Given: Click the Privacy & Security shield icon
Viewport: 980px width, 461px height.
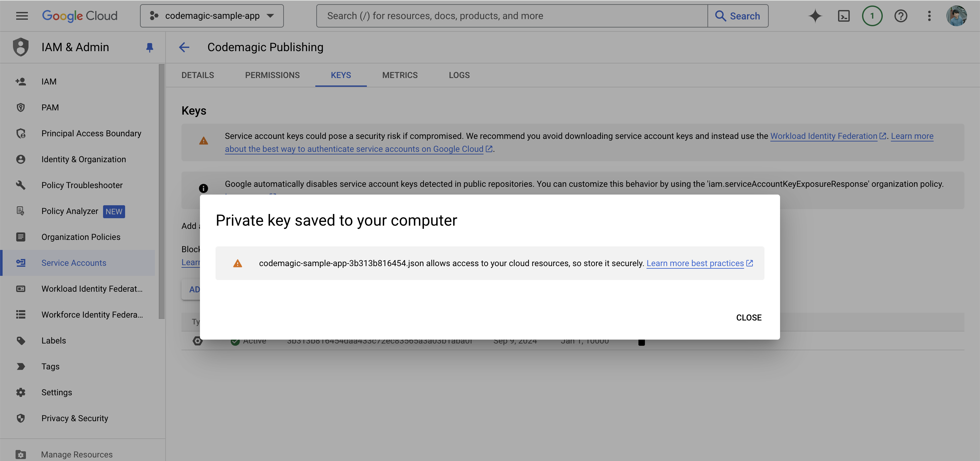Looking at the screenshot, I should pyautogui.click(x=20, y=418).
